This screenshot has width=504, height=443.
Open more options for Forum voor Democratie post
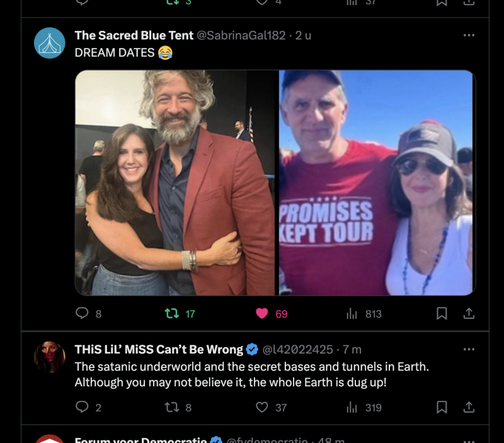[469, 440]
